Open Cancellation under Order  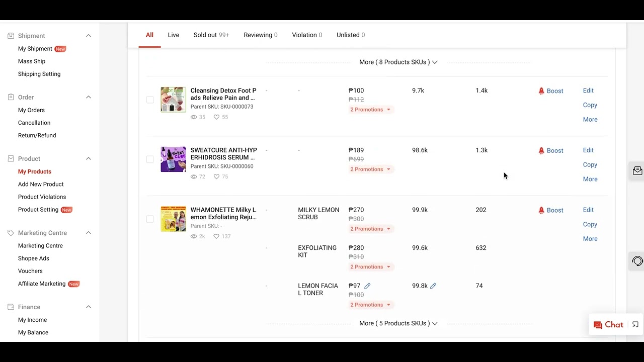[x=34, y=123]
